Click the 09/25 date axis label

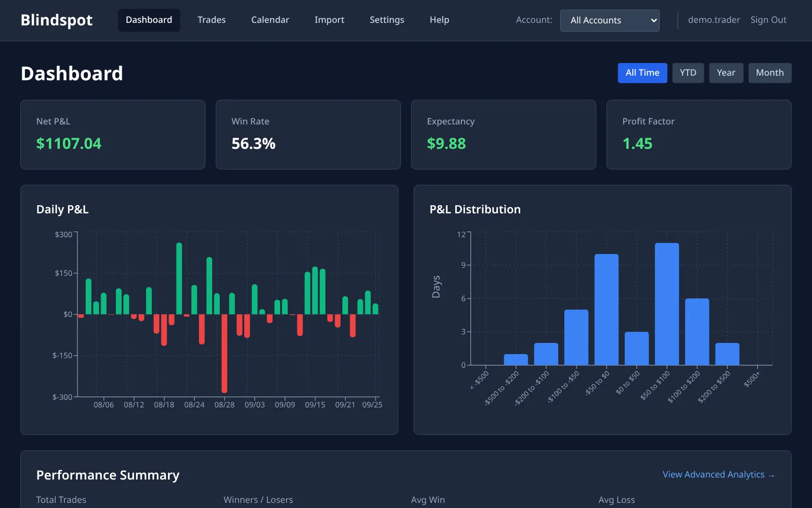point(372,405)
